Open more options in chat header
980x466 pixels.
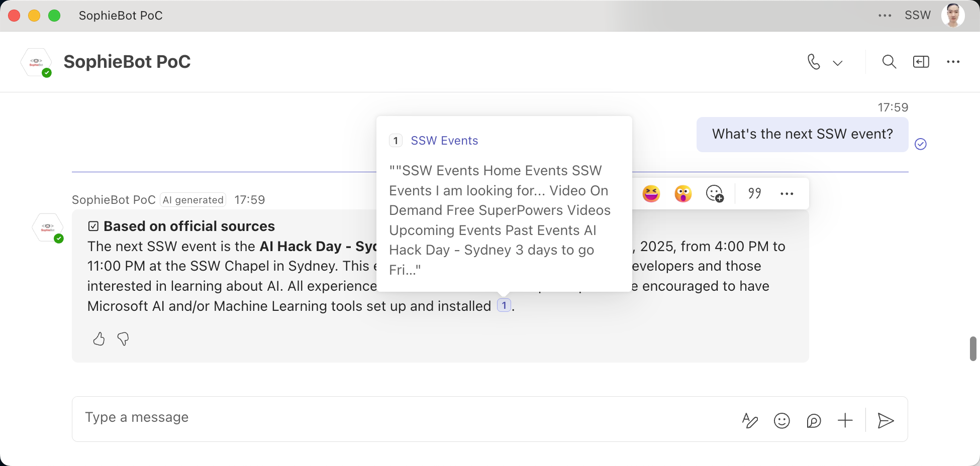(x=953, y=62)
